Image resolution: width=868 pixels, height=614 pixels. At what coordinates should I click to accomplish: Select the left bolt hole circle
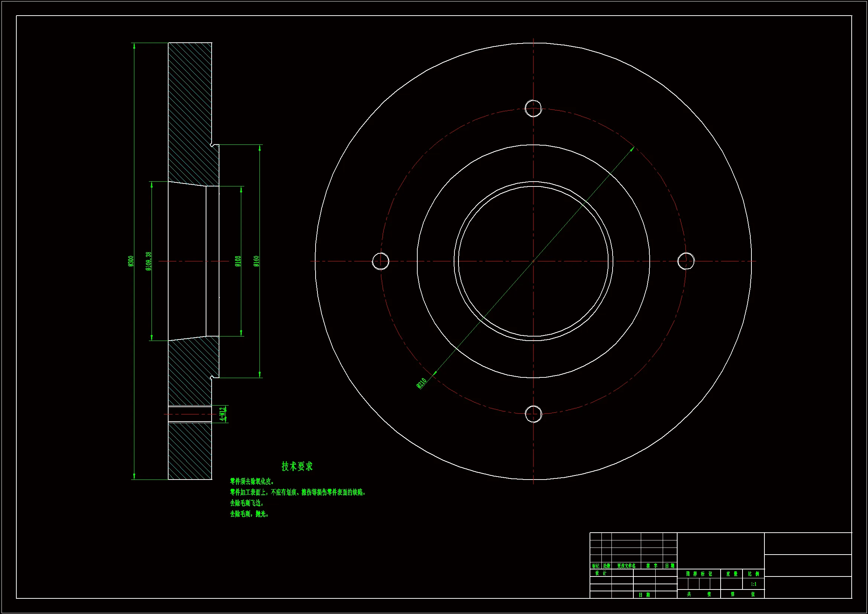(380, 261)
